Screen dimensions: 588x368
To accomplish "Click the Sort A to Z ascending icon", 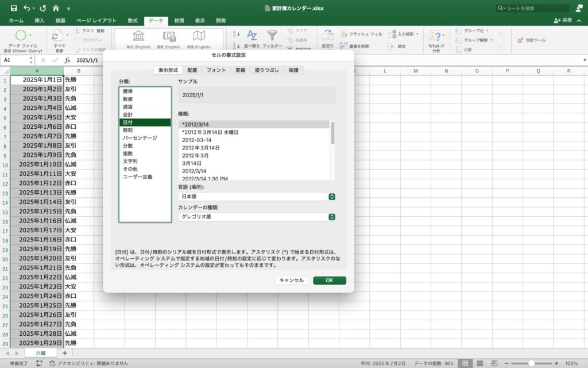I will click(236, 34).
